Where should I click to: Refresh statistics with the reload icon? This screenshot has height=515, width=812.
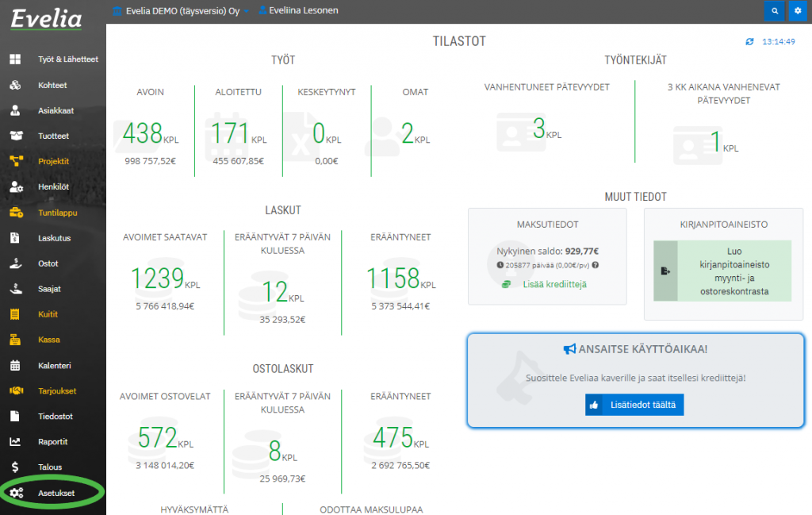tap(749, 41)
